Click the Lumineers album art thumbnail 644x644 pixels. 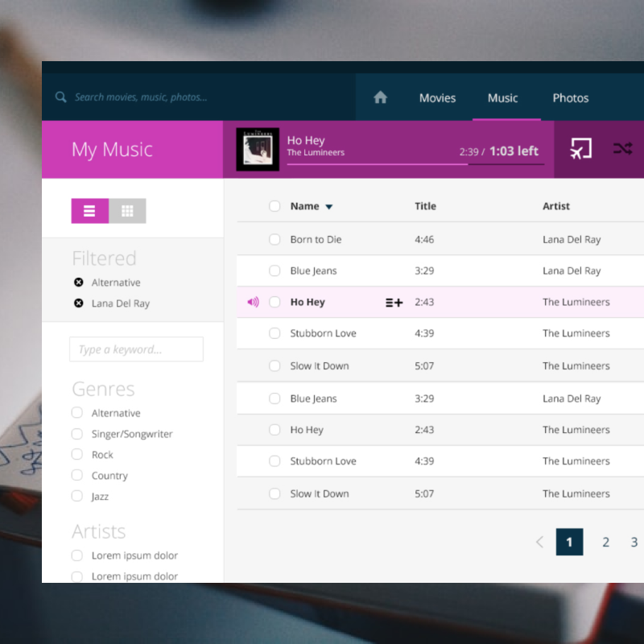click(x=258, y=150)
